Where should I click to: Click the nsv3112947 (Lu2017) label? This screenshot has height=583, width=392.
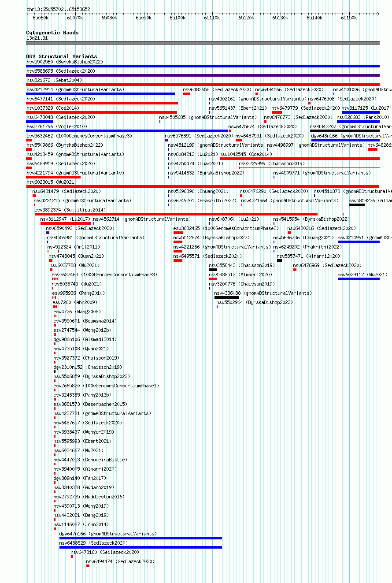(x=65, y=219)
